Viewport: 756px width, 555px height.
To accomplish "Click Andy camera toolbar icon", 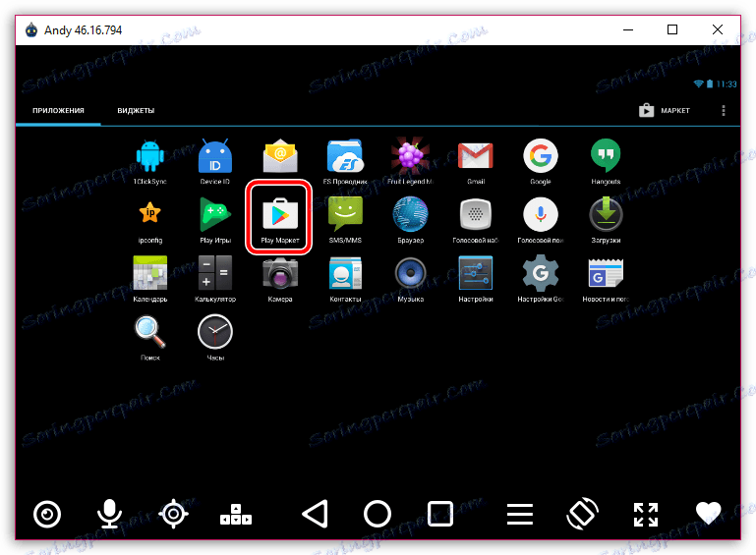I will (x=47, y=514).
